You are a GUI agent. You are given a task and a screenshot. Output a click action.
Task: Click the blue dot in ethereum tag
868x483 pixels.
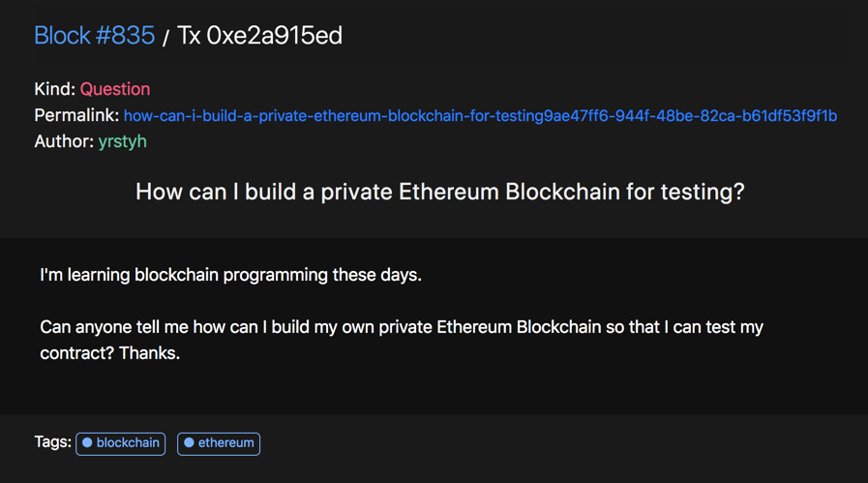pyautogui.click(x=189, y=442)
